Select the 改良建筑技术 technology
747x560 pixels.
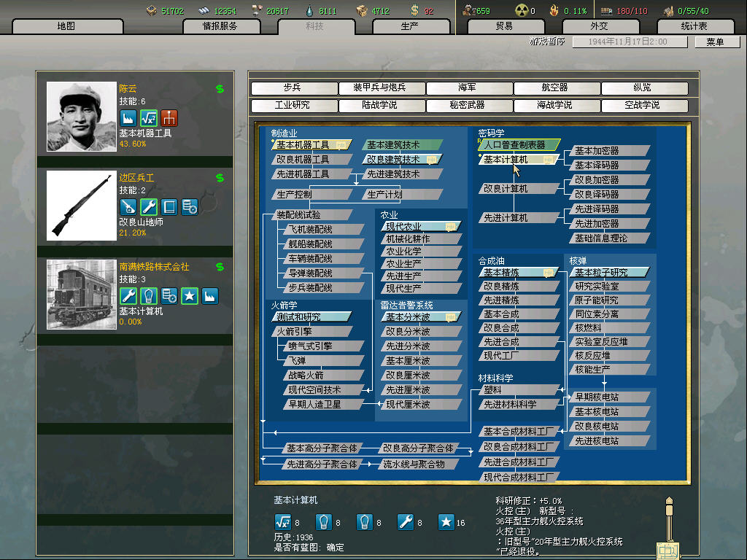click(393, 160)
